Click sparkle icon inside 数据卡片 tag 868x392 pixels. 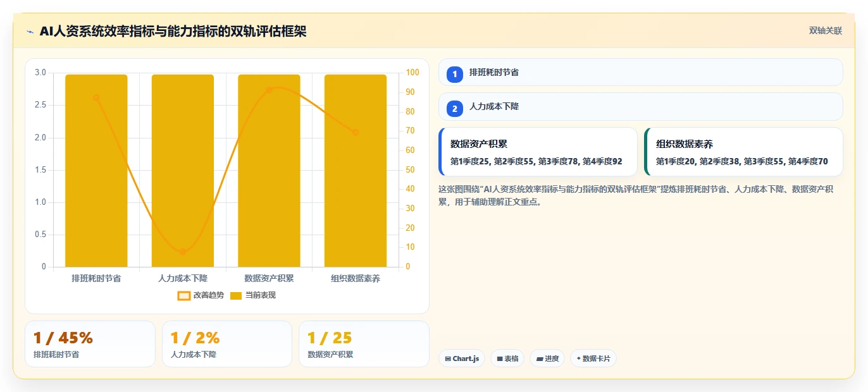(x=579, y=358)
